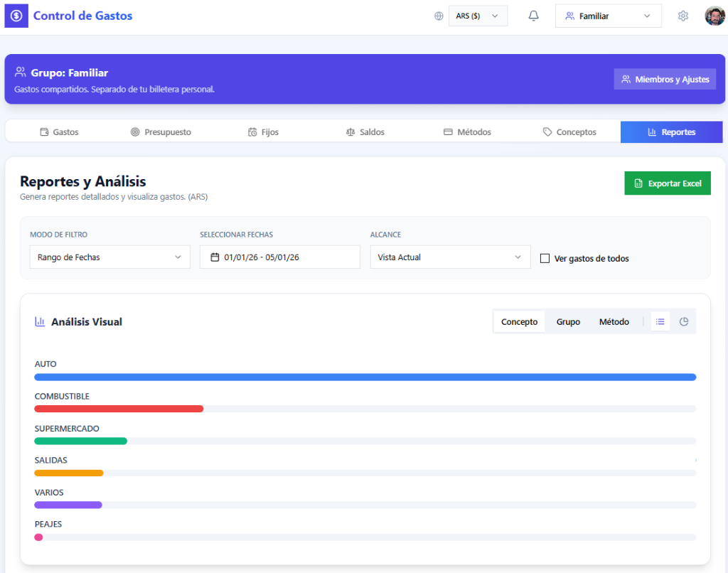Open notifications bell icon
Viewport: 728px width, 573px height.
coord(533,16)
